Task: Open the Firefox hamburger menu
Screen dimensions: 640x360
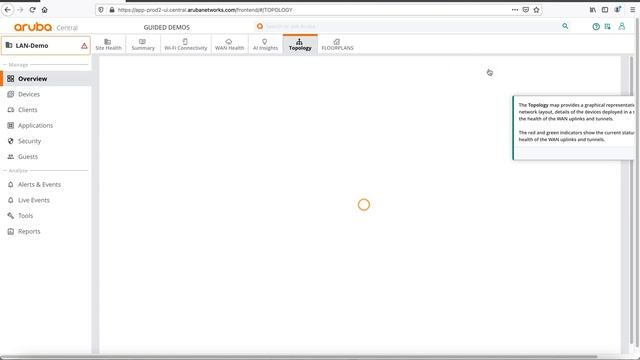Action: click(x=633, y=10)
